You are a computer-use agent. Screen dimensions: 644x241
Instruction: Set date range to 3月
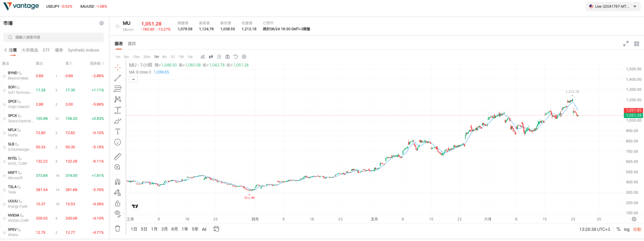point(164,229)
